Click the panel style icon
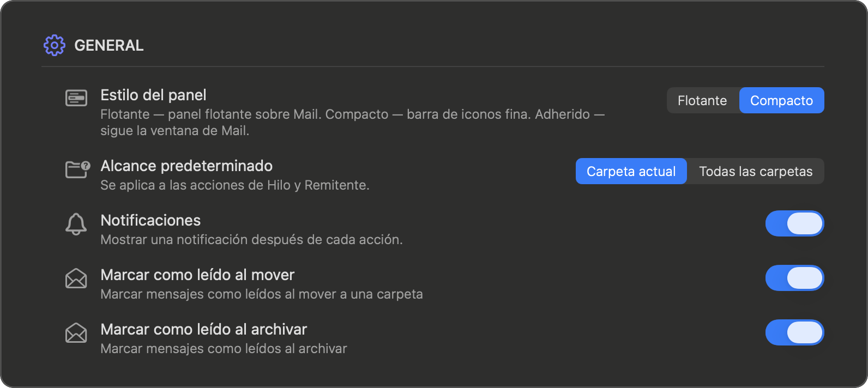Image resolution: width=868 pixels, height=388 pixels. point(76,98)
